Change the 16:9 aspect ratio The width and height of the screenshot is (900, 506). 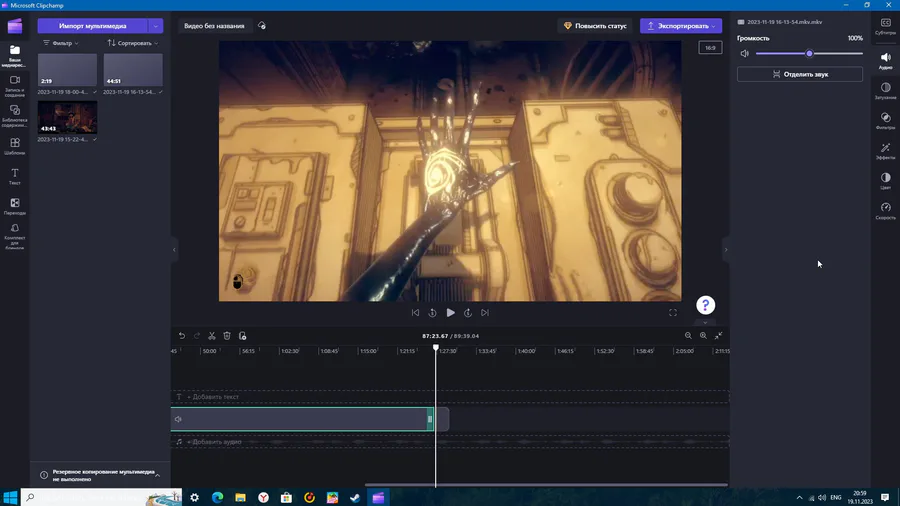click(x=710, y=48)
